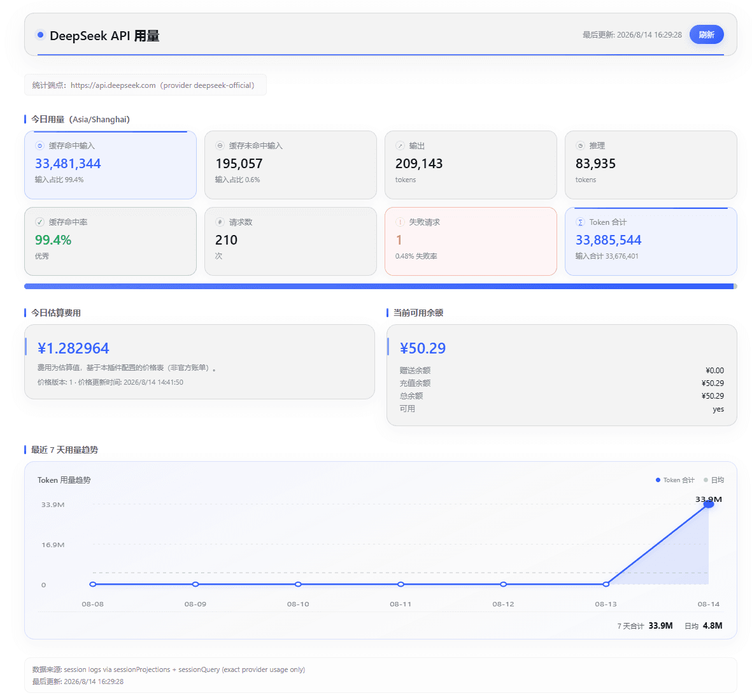Click the 输入合计 33,676,401 text
The image size is (752, 700).
607,256
